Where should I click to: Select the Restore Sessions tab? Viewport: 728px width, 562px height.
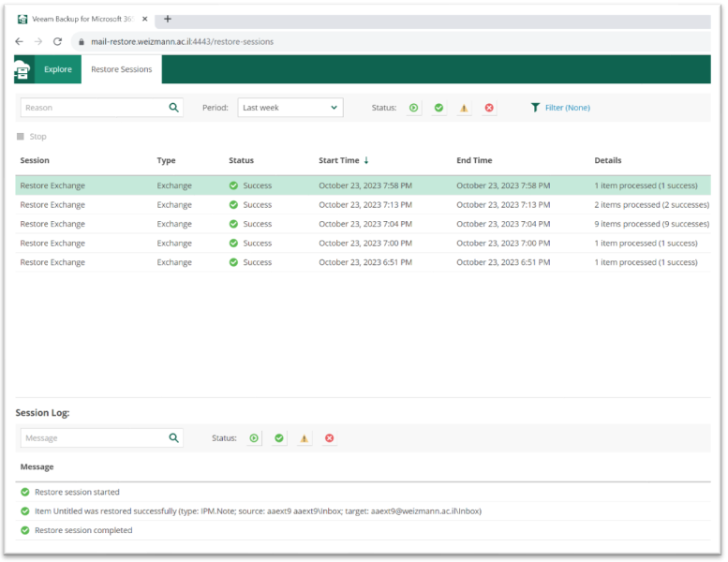pyautogui.click(x=121, y=69)
